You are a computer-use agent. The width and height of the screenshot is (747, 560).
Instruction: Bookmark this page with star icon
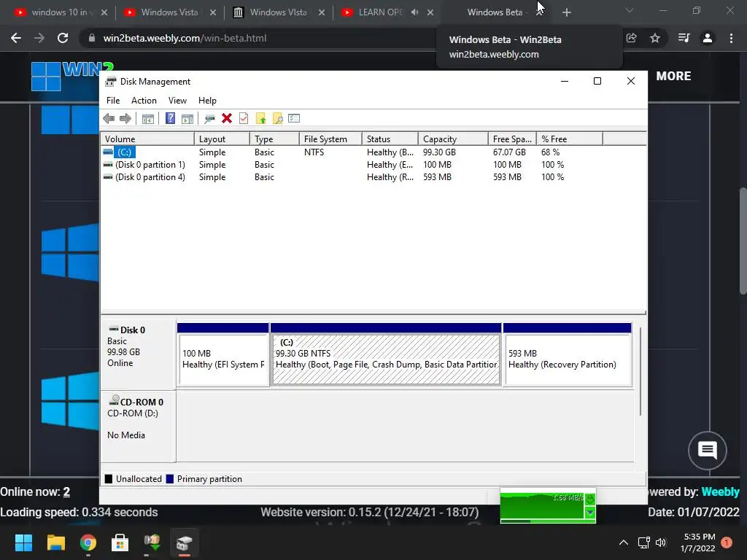click(655, 38)
